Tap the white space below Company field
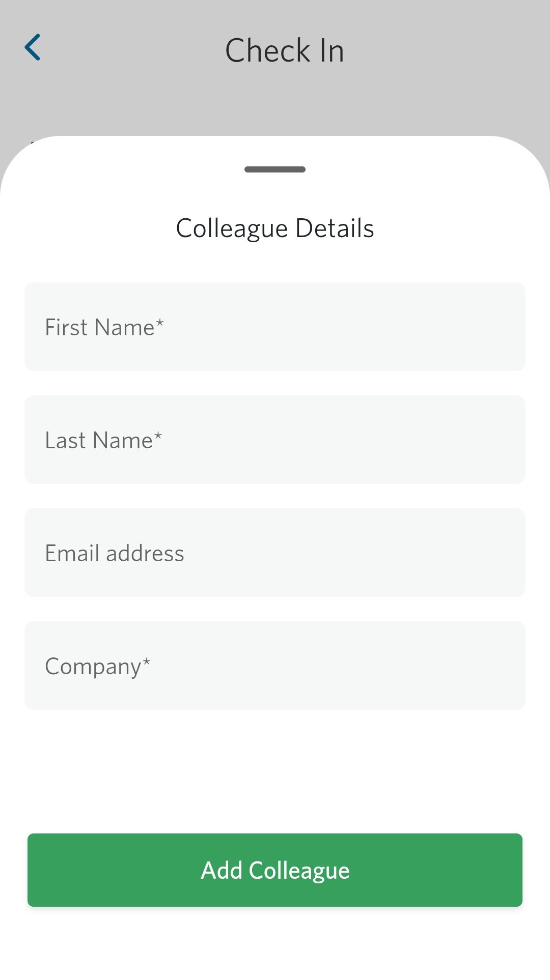 coord(275,768)
